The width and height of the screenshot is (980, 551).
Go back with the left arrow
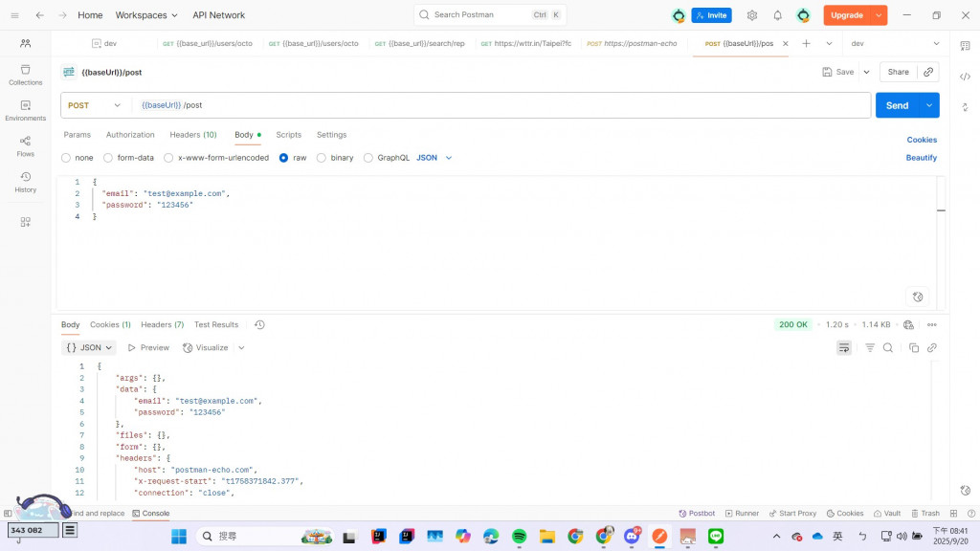39,15
